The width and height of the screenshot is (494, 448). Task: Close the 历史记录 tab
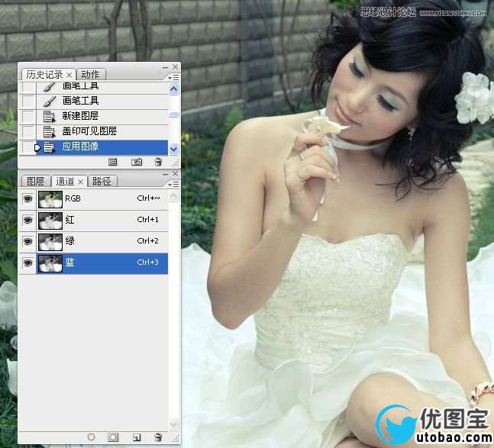point(69,75)
